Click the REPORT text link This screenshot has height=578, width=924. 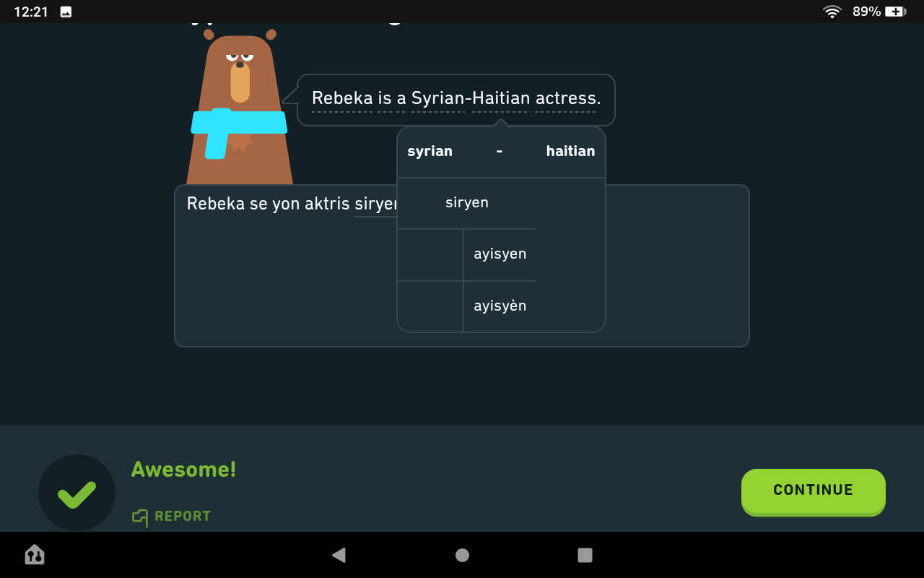[x=183, y=517]
